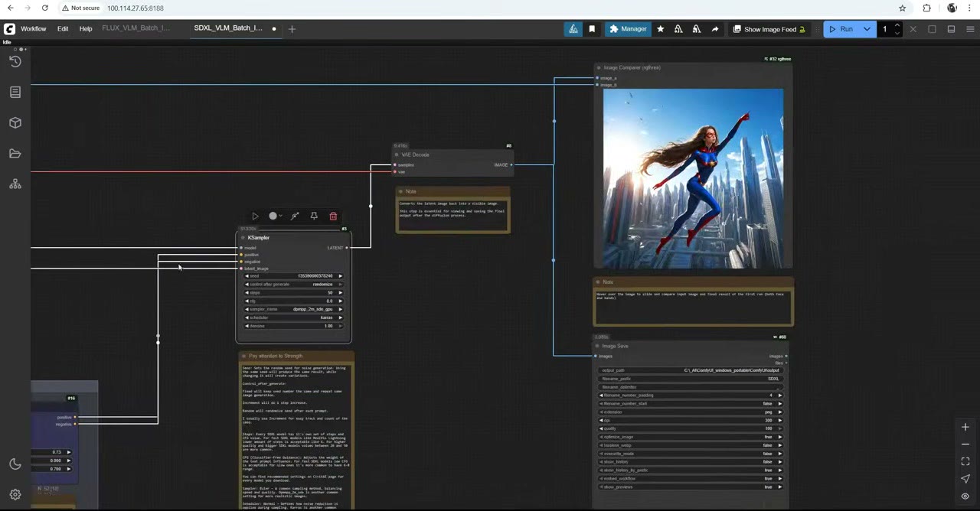Open the Run options dropdown arrow
Screen dimensions: 980x511
[867, 29]
